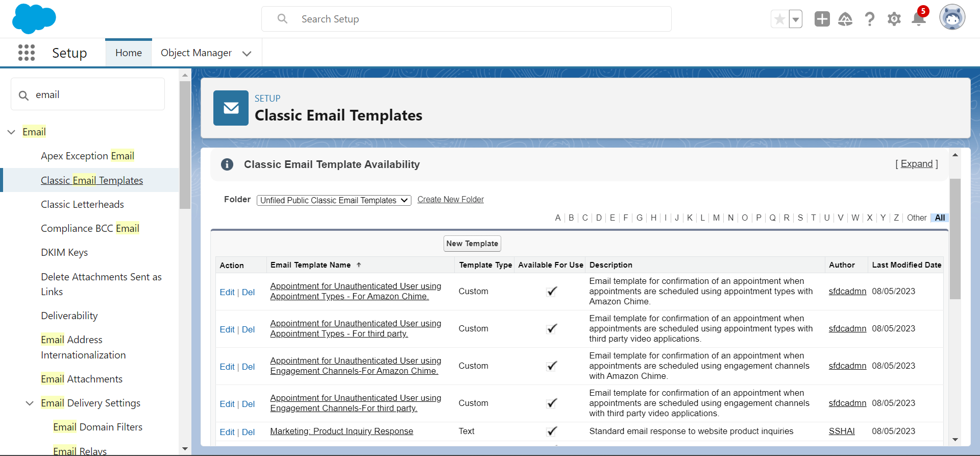Screen dimensions: 980x456
Task: Filter templates by letter M
Action: point(717,218)
